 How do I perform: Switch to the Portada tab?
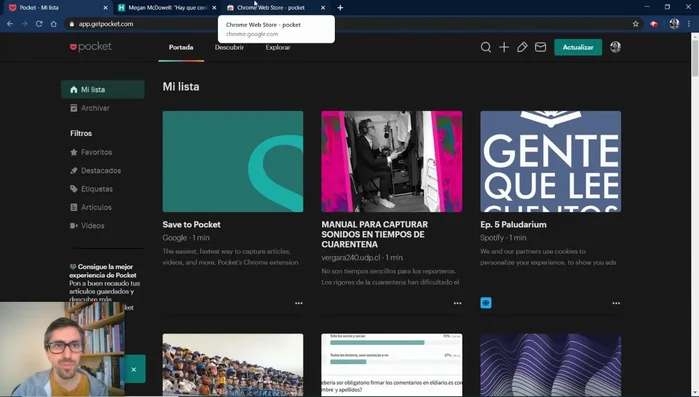pos(181,47)
